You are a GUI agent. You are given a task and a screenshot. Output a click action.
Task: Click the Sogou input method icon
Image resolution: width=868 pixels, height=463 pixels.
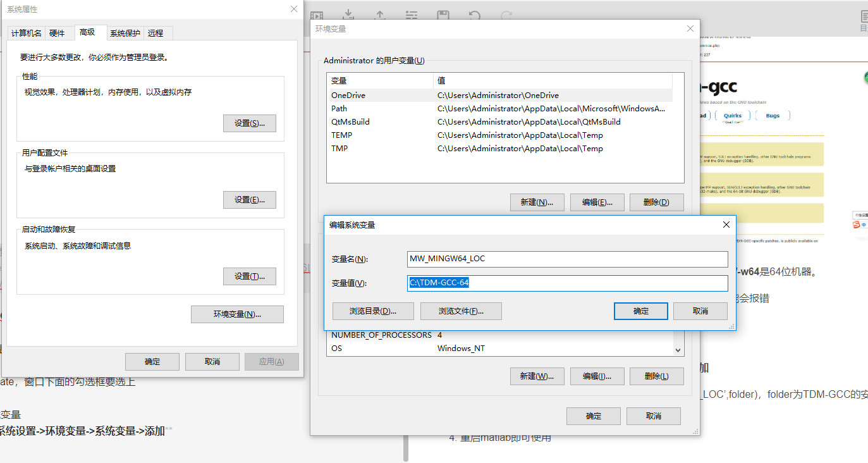[857, 225]
